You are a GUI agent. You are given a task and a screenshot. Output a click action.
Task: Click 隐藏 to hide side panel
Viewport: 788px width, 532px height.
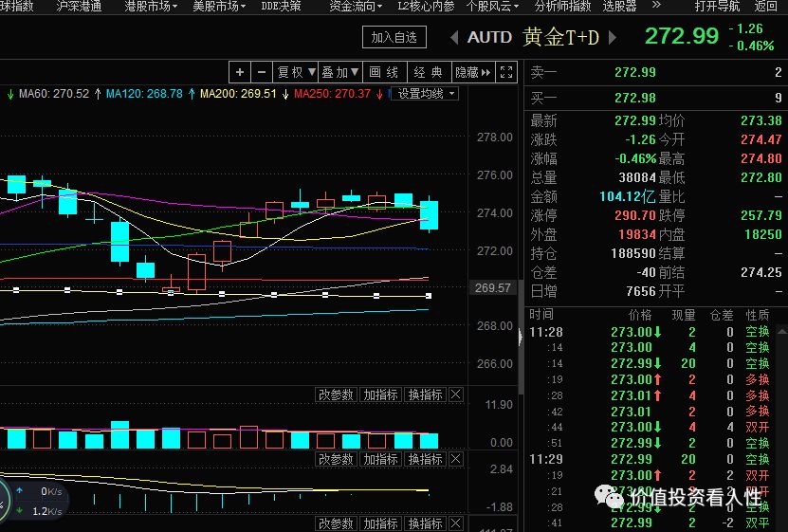click(473, 72)
